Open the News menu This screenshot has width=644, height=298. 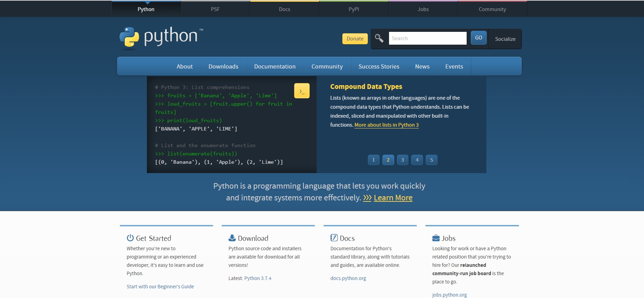pos(422,66)
